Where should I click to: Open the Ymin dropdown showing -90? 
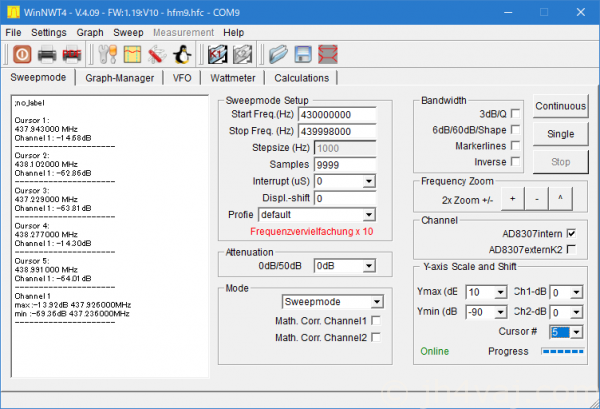(x=500, y=313)
